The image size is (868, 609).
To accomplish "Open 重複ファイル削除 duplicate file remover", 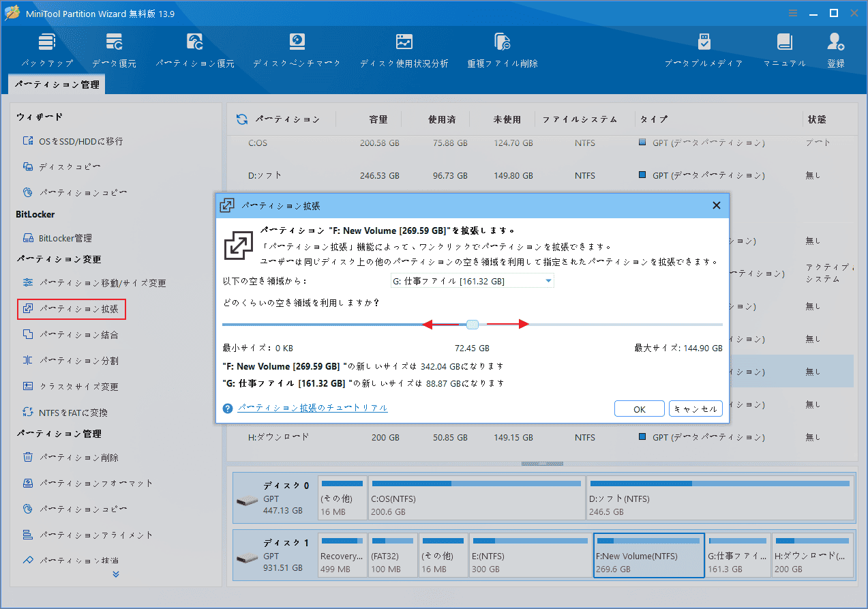I will 503,50.
